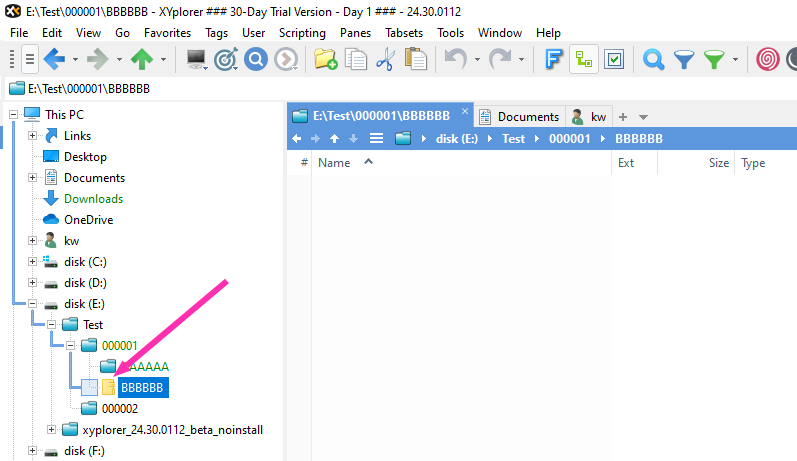Expand the kw user folder node

pos(33,240)
